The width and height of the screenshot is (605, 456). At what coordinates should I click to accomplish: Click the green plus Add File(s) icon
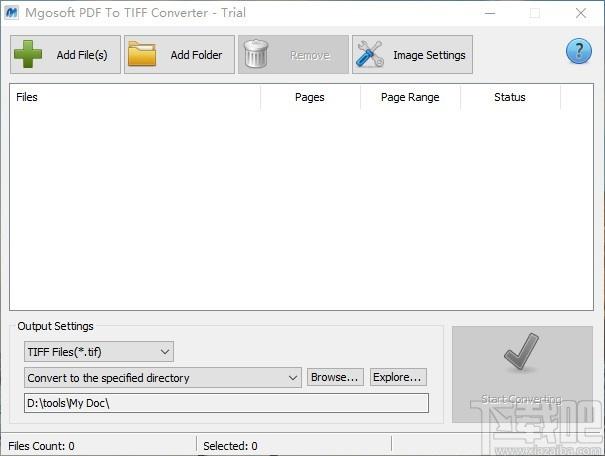(x=28, y=54)
